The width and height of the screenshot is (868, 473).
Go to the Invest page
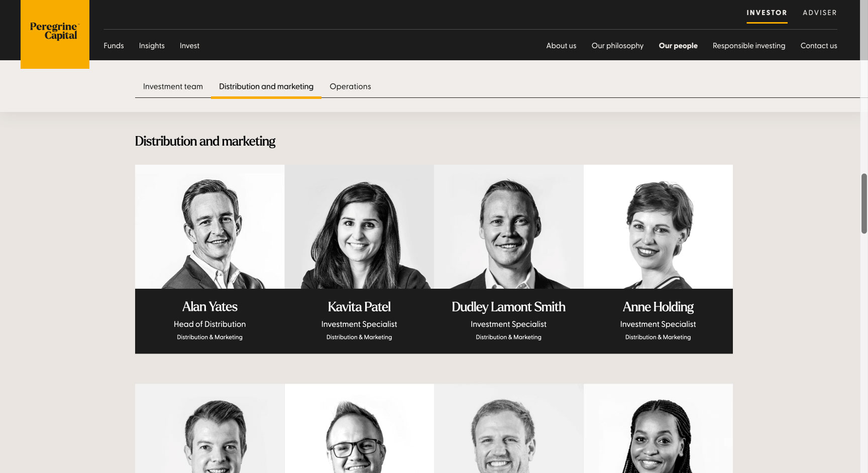(x=189, y=46)
